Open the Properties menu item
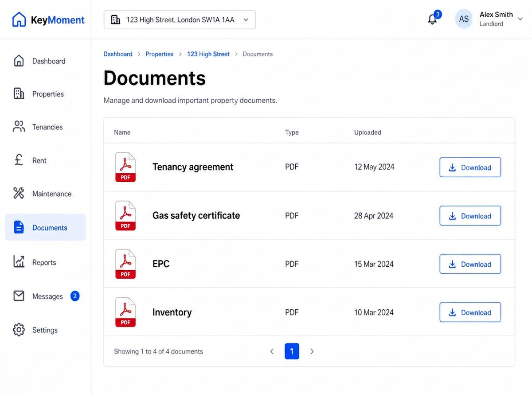Image resolution: width=532 pixels, height=397 pixels. pos(45,94)
